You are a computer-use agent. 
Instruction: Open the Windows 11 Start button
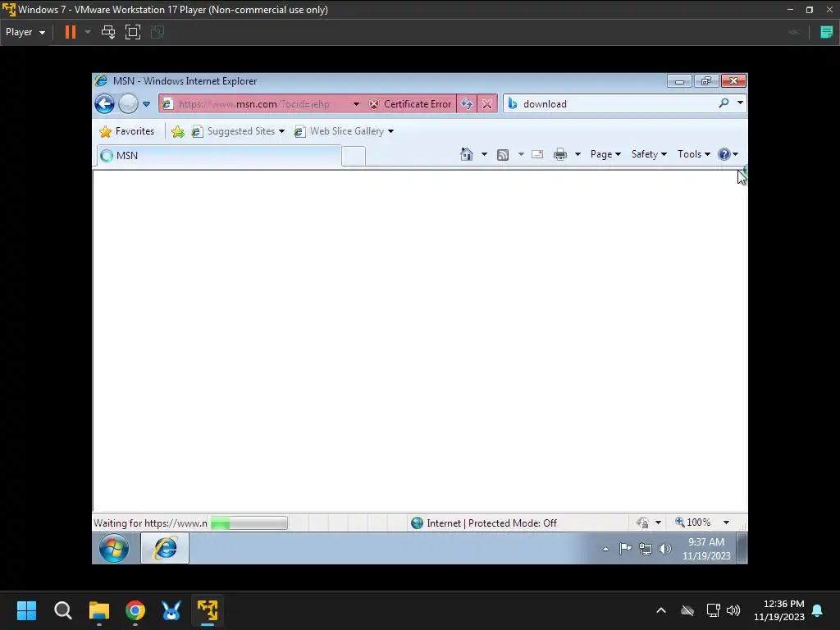26,610
